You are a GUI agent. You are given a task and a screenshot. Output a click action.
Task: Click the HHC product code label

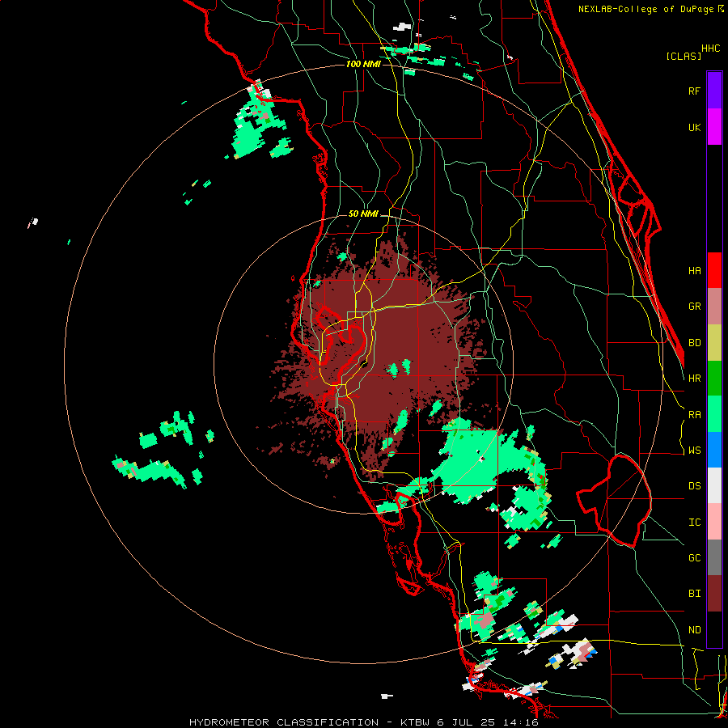click(711, 49)
